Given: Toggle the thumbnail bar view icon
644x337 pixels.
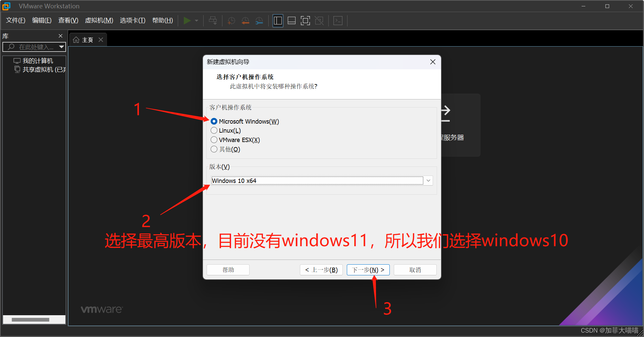Looking at the screenshot, I should coord(292,21).
